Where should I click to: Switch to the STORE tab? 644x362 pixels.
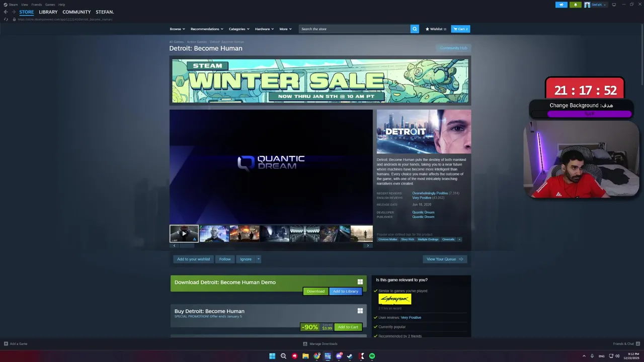[x=27, y=12]
